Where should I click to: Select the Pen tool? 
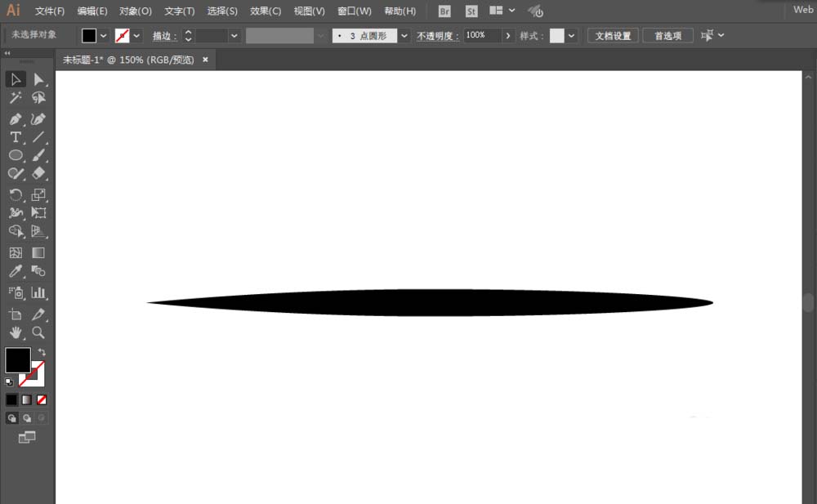16,119
